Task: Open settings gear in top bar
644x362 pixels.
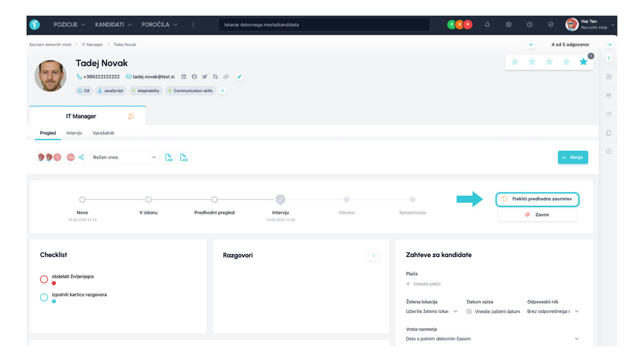Action: [509, 25]
